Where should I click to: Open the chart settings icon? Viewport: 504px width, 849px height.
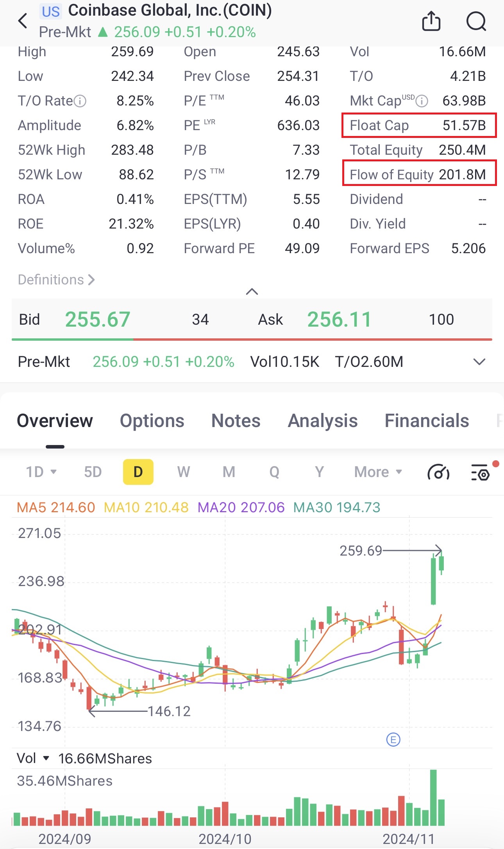[481, 472]
